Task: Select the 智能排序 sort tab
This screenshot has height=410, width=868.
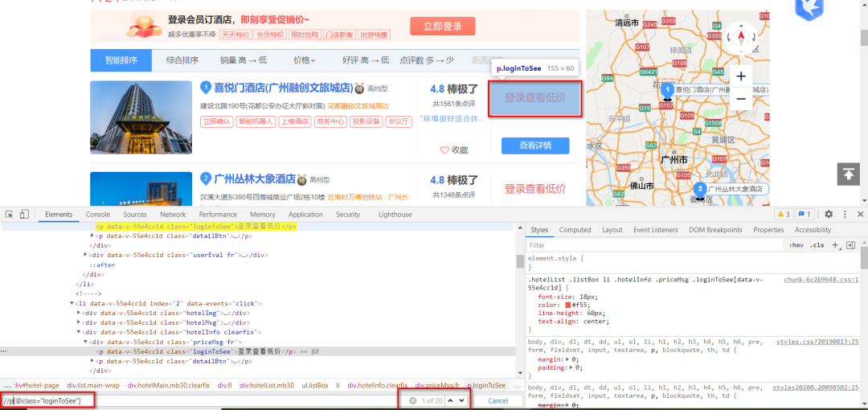Action: click(121, 60)
